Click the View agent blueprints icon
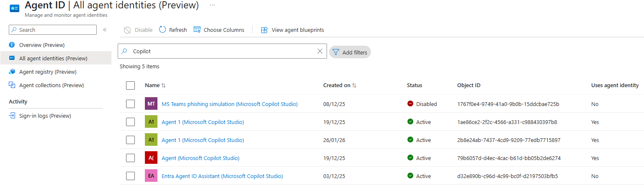Viewport: 644px width, 186px height. point(264,30)
